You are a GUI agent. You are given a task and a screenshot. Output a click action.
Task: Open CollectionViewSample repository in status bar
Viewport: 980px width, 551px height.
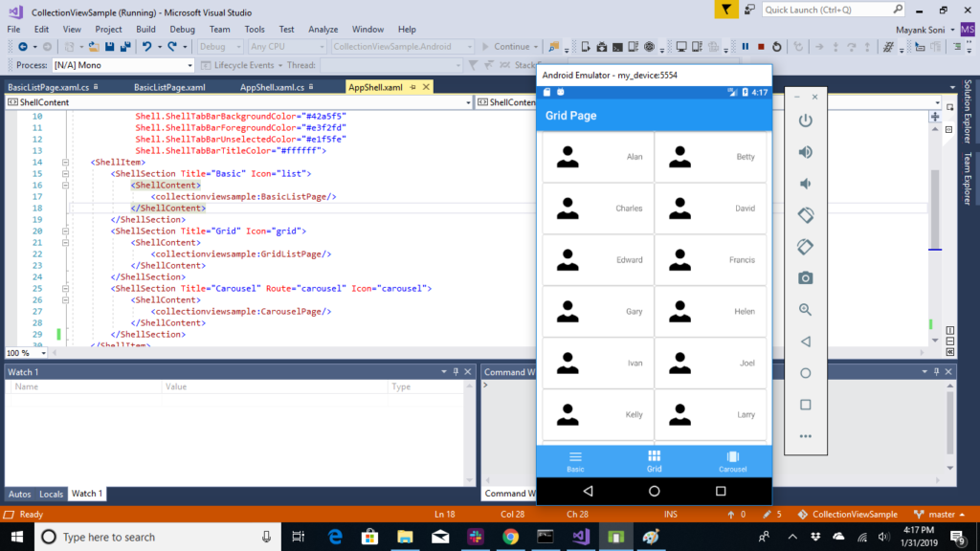pos(848,514)
